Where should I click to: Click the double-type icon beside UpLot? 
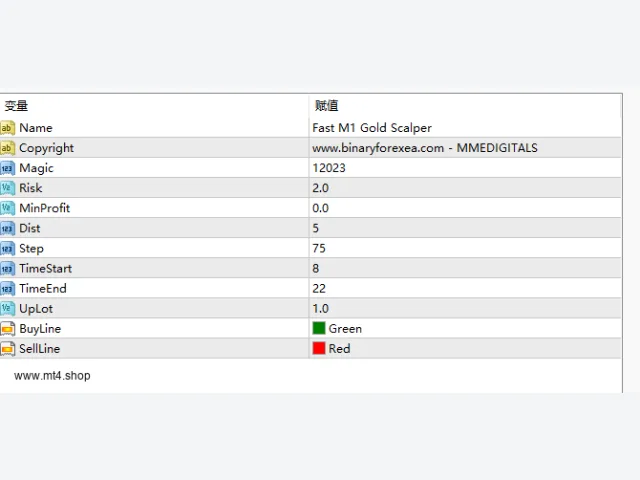tap(7, 308)
